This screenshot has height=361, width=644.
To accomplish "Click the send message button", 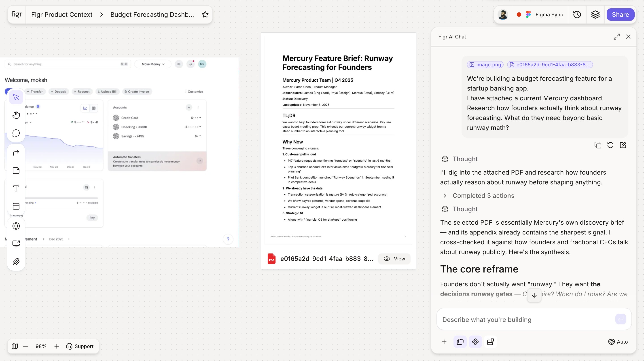I will tap(621, 319).
